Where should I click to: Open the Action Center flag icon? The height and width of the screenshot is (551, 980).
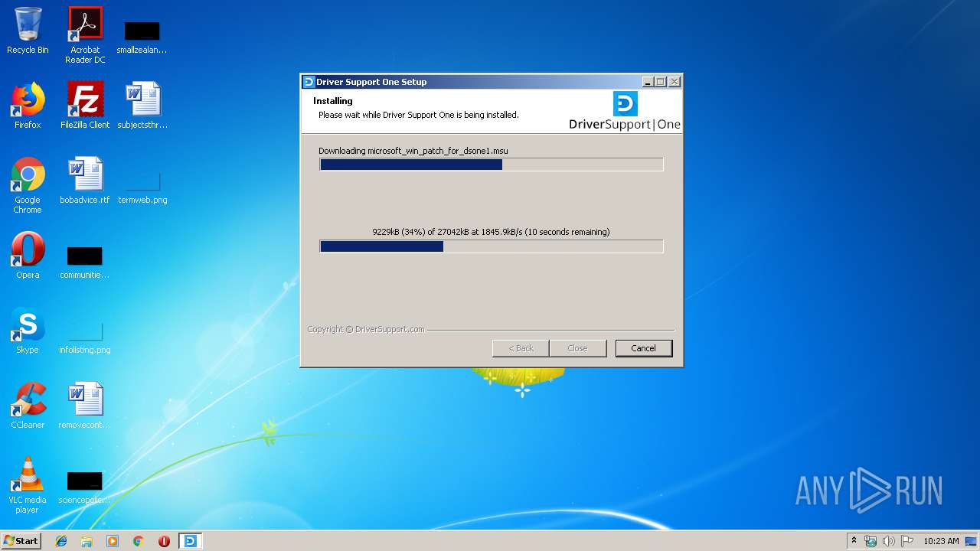pyautogui.click(x=907, y=541)
